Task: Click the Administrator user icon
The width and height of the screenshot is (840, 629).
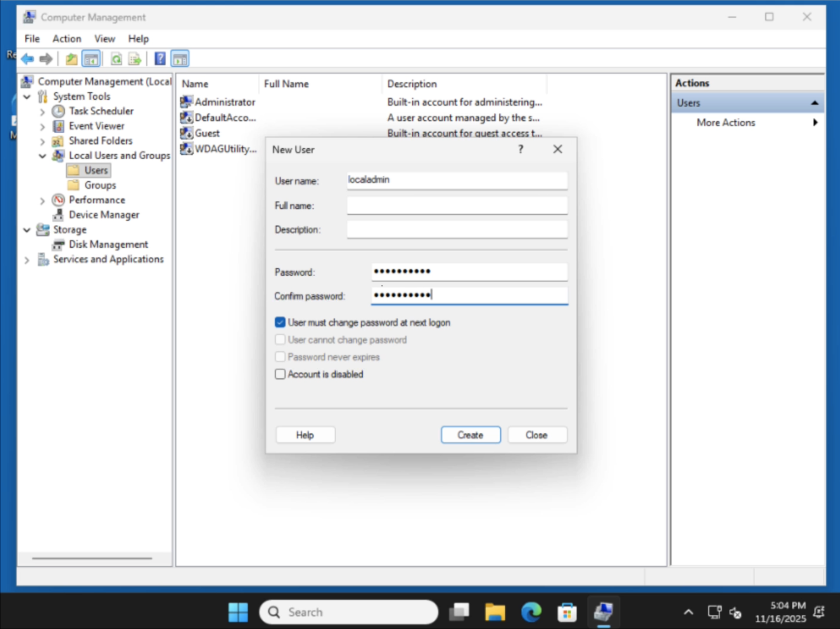Action: [186, 102]
